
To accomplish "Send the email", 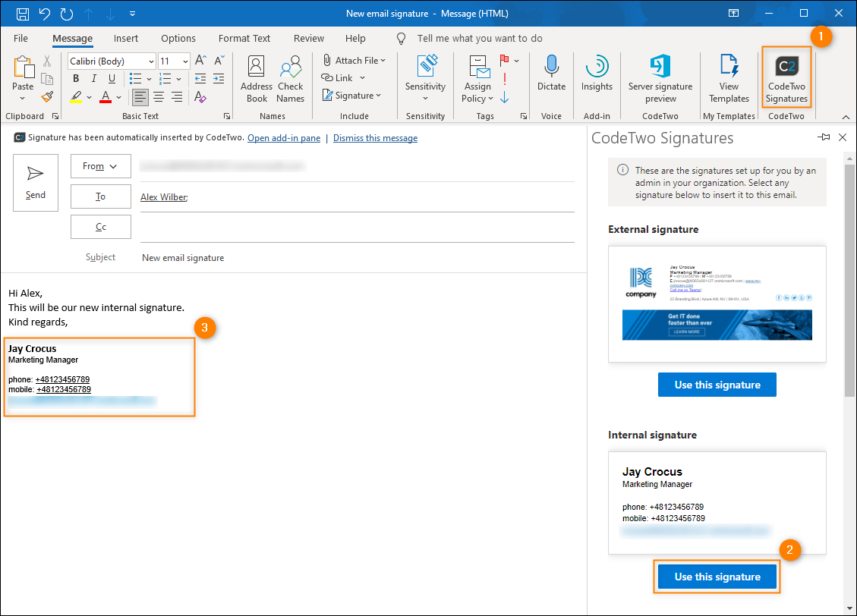I will [x=36, y=182].
